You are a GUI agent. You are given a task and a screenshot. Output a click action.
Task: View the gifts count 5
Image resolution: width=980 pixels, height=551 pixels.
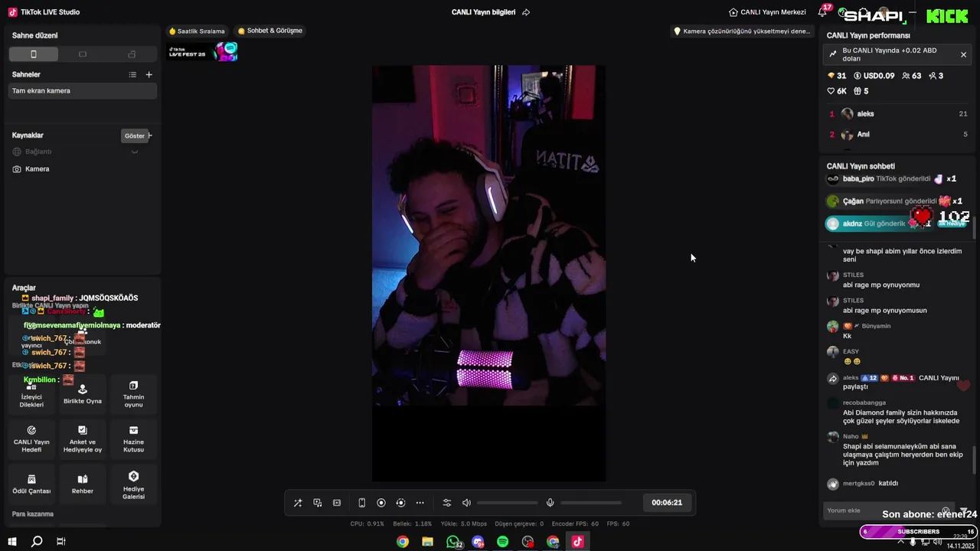pos(861,91)
